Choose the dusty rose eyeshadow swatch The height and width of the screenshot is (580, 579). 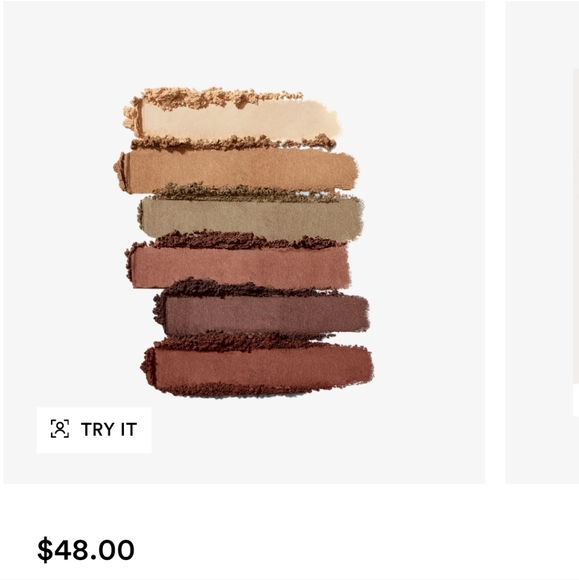240,267
